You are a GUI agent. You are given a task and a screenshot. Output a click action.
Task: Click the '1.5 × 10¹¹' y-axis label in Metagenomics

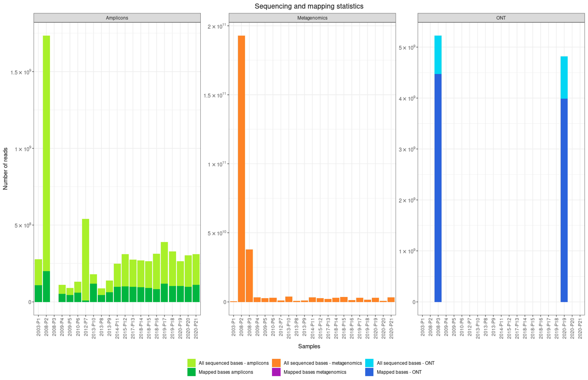[x=215, y=95]
